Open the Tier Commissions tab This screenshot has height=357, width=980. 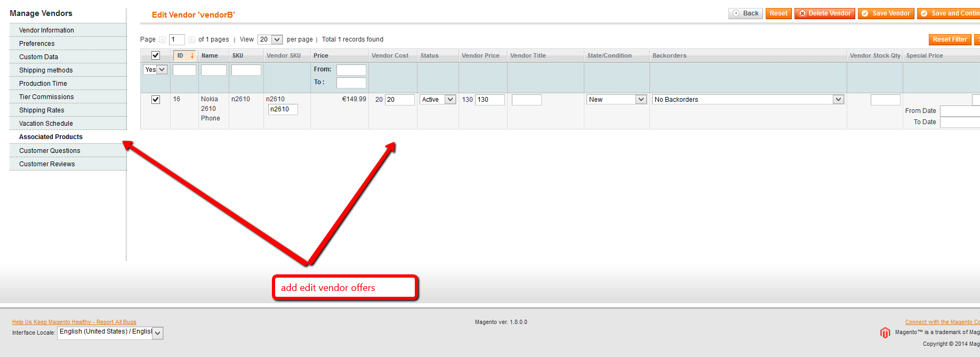click(x=68, y=97)
